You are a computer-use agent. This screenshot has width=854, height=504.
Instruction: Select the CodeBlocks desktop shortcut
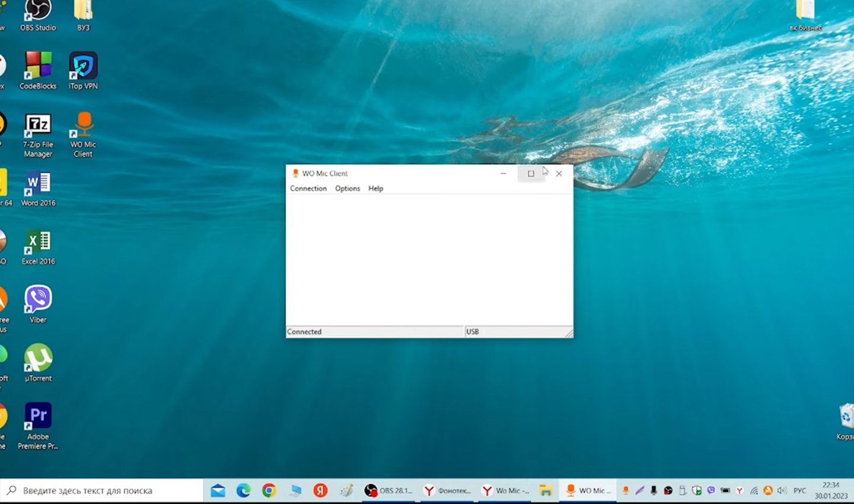pos(38,71)
